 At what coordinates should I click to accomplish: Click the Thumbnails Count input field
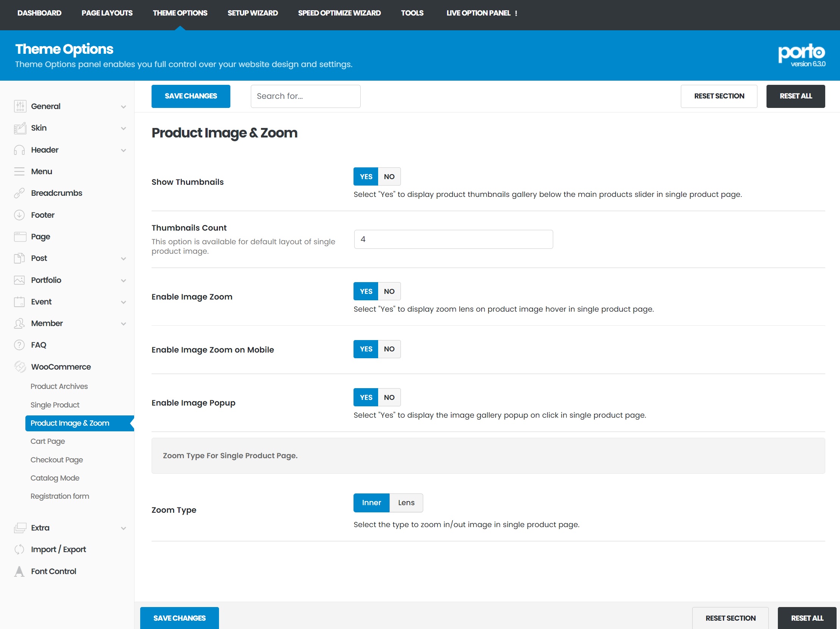(x=453, y=239)
